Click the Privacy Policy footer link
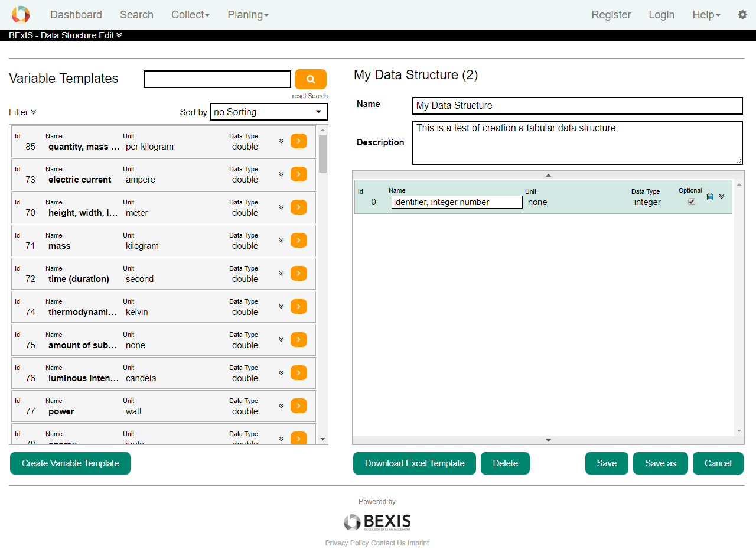 [347, 543]
